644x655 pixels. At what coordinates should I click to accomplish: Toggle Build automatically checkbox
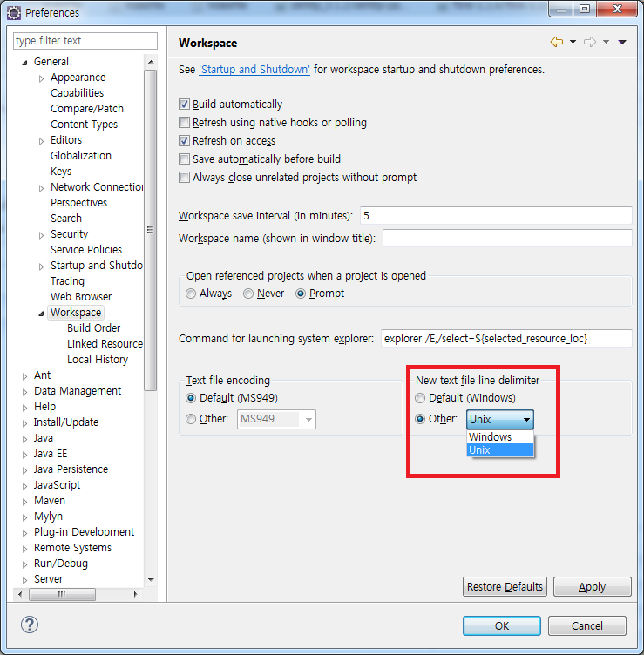pyautogui.click(x=184, y=104)
